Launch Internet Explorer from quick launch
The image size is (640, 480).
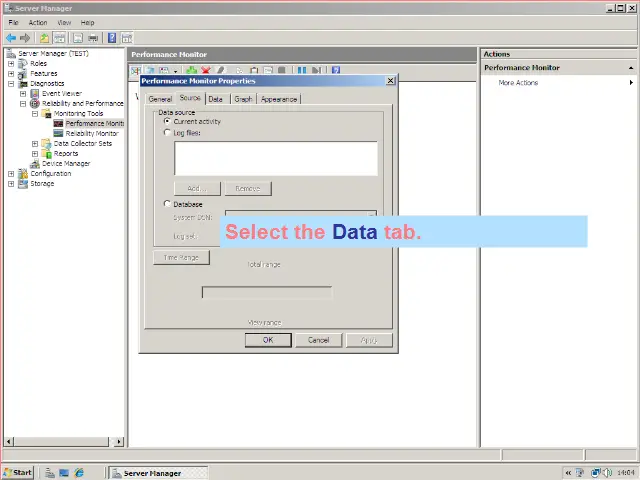79,472
